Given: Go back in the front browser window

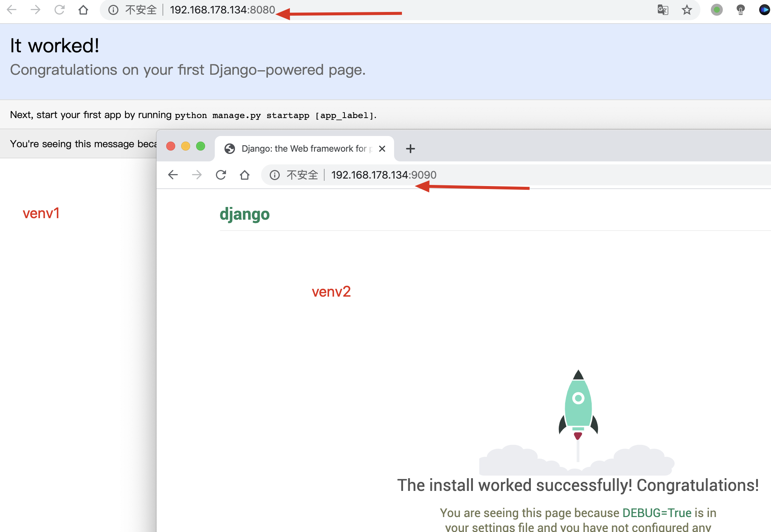Looking at the screenshot, I should pyautogui.click(x=173, y=175).
